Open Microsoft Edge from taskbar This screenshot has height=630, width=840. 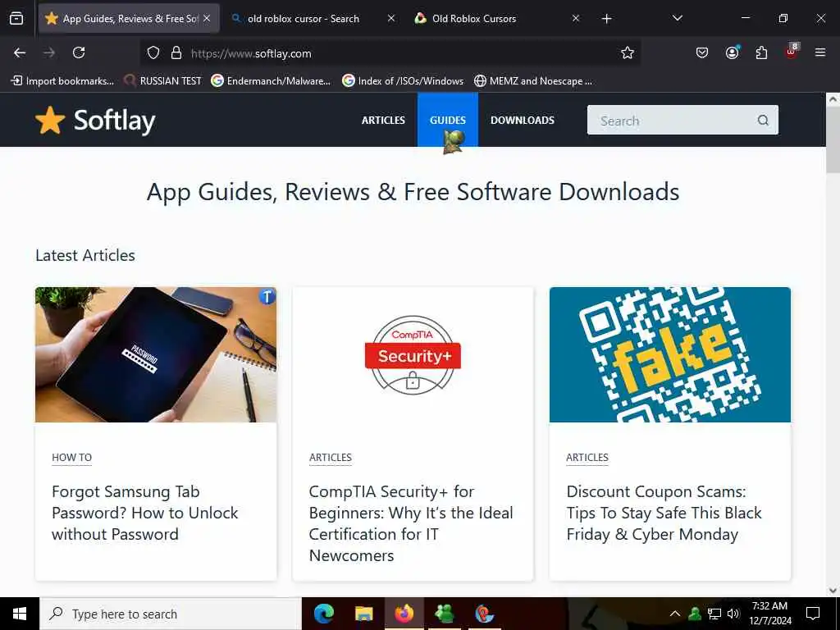point(323,614)
